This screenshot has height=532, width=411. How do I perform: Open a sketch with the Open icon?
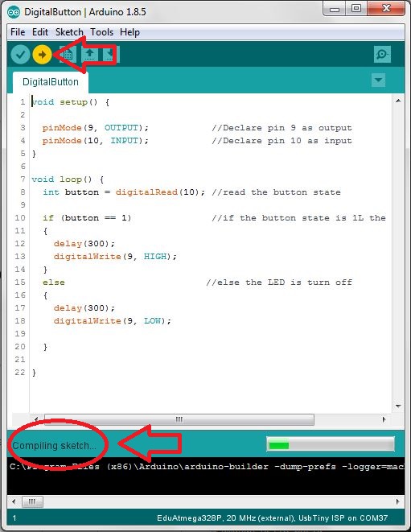89,54
